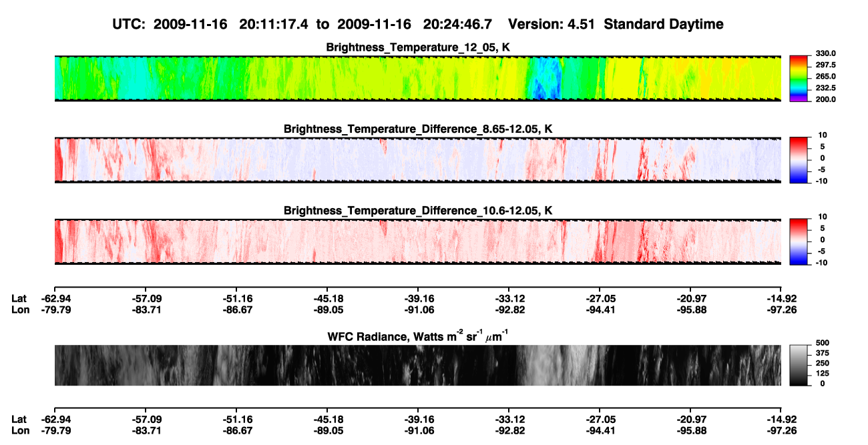Click the 'UTC:' label in the header

coord(129,24)
